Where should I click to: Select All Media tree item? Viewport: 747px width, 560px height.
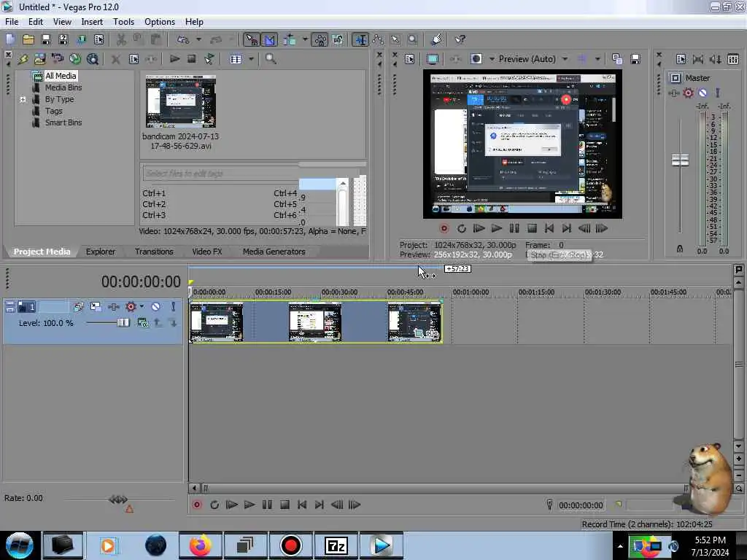click(x=61, y=76)
